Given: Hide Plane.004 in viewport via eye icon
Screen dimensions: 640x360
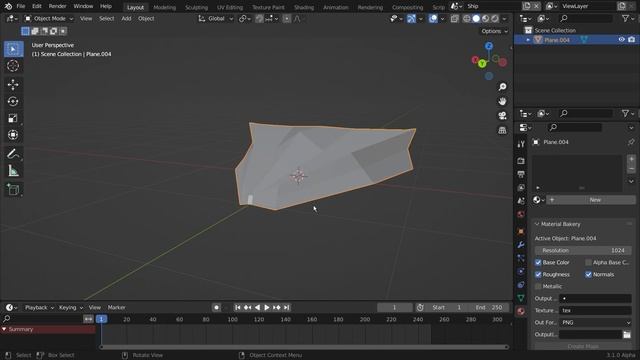Looking at the screenshot, I should (x=621, y=40).
